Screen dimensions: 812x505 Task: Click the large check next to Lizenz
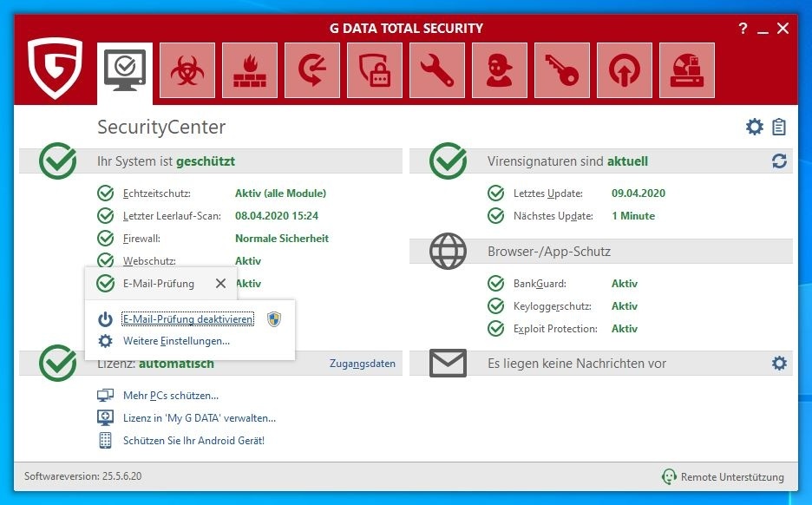57,363
